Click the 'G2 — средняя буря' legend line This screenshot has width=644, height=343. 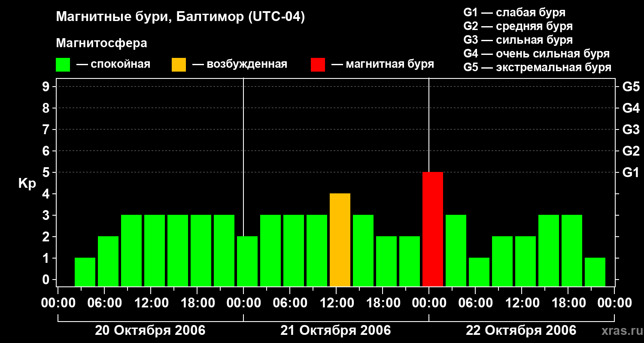[518, 26]
